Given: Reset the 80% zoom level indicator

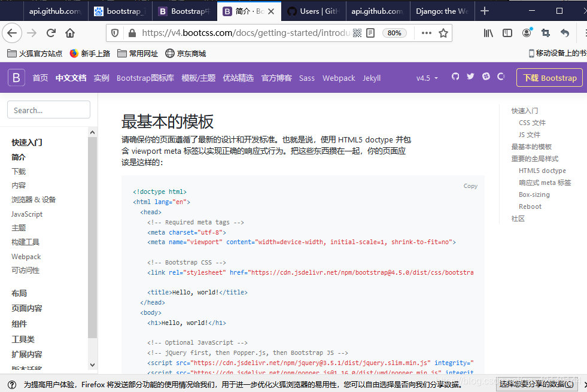Looking at the screenshot, I should (394, 33).
